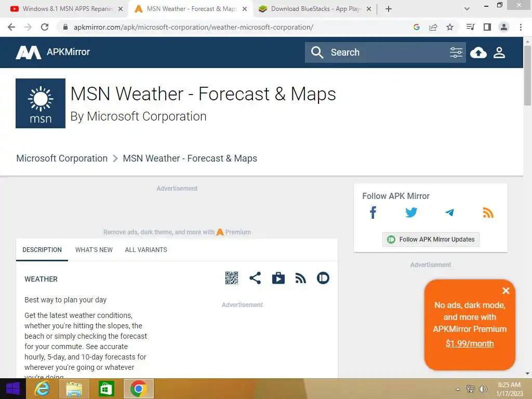
Task: Click the Pushbullet icon in description
Action: [x=323, y=278]
